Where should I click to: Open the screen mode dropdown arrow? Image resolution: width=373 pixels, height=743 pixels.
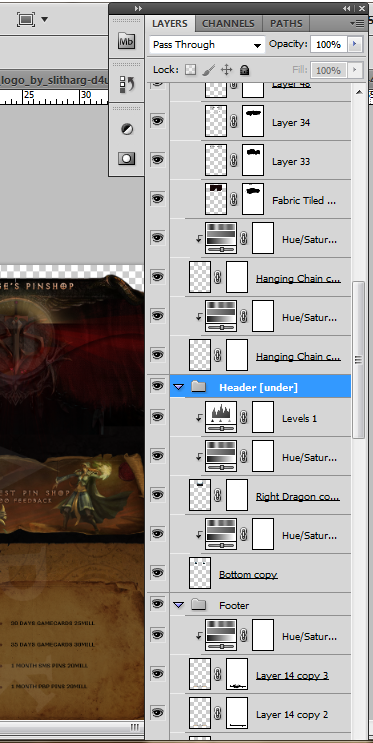click(x=45, y=19)
